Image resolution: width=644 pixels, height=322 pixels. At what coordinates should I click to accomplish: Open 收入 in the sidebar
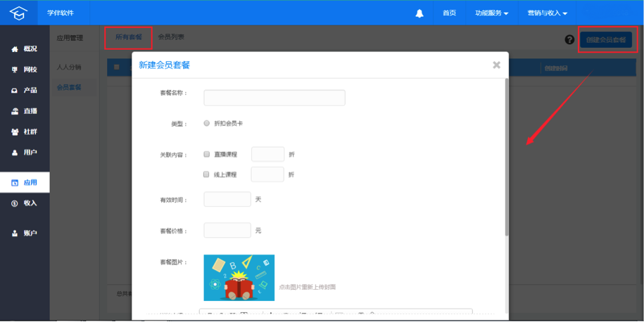[25, 203]
